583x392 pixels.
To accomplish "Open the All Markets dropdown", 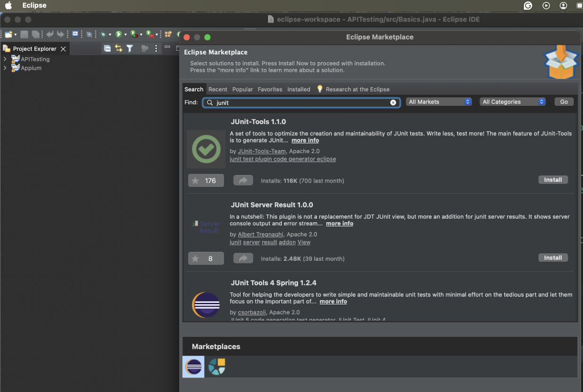I will pyautogui.click(x=438, y=102).
